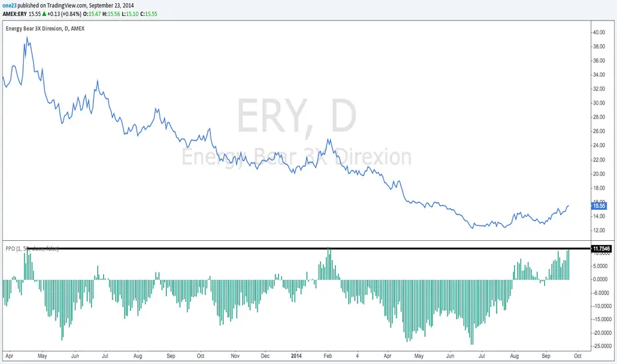Click the Oct label at timeline end
Image resolution: width=617 pixels, height=364 pixels.
tap(578, 356)
